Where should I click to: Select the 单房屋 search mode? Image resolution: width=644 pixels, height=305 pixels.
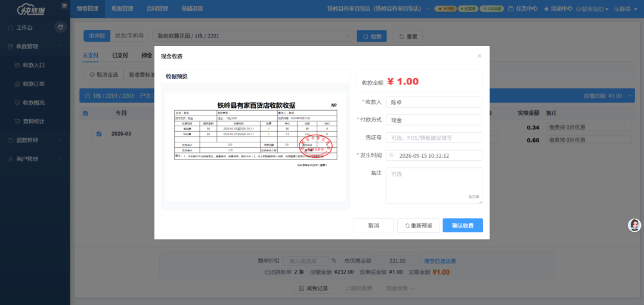tap(97, 36)
